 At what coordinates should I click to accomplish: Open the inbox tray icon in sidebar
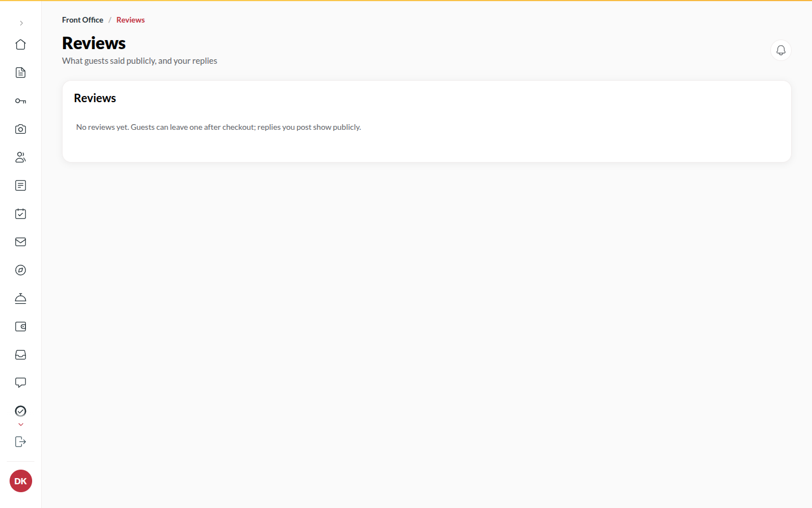click(x=21, y=355)
